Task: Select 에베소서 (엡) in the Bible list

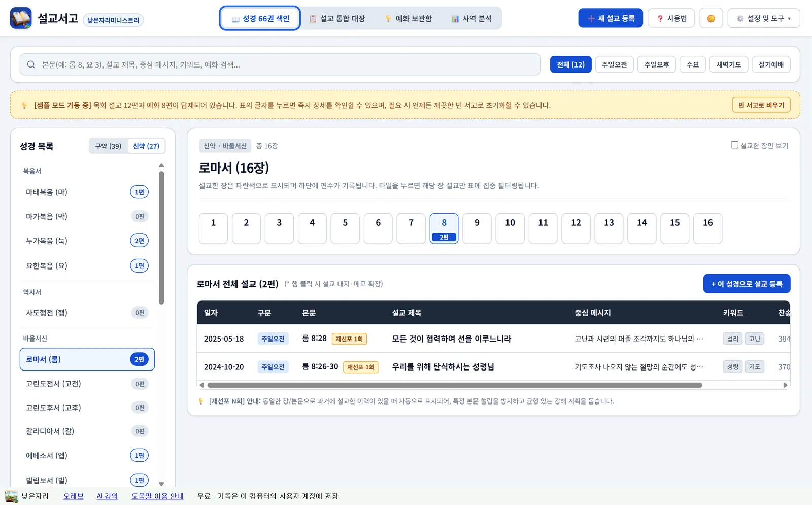Action: 87,455
